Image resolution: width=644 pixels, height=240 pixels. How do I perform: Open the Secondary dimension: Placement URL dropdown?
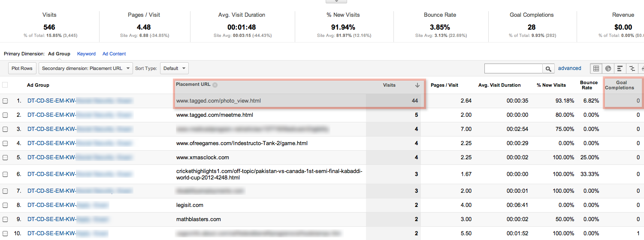(85, 68)
